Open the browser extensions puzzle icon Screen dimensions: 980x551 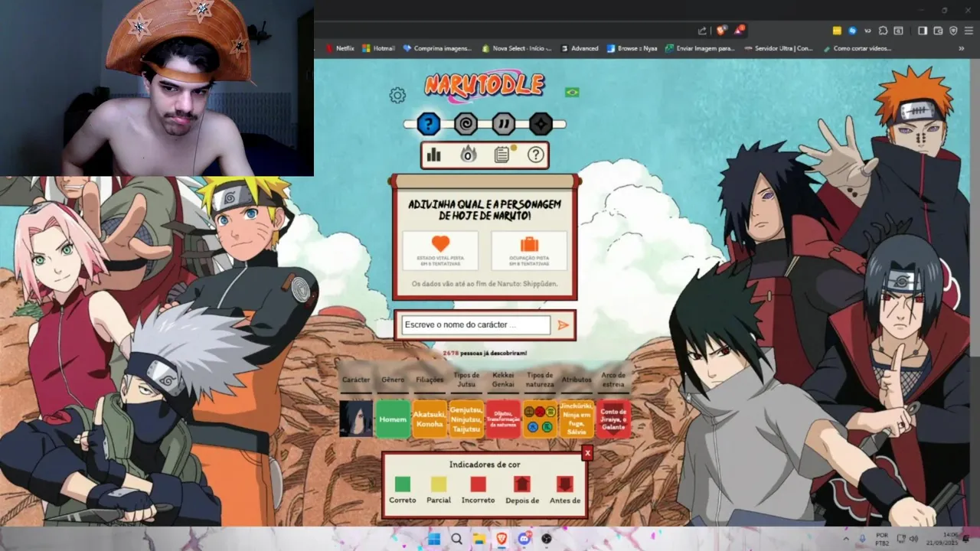(883, 31)
